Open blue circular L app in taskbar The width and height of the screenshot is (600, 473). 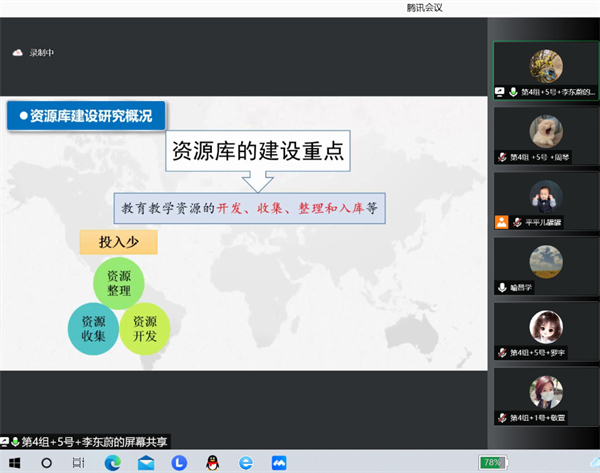179,463
